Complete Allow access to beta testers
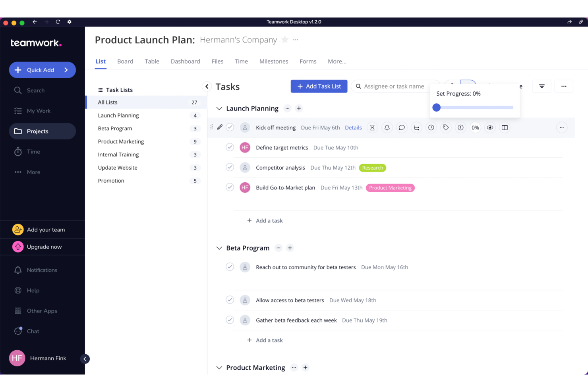 230,300
